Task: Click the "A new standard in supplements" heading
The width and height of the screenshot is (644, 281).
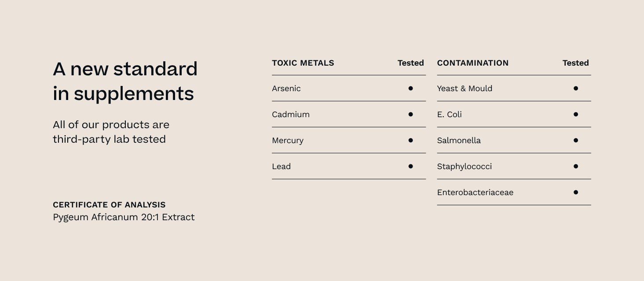Action: [125, 81]
